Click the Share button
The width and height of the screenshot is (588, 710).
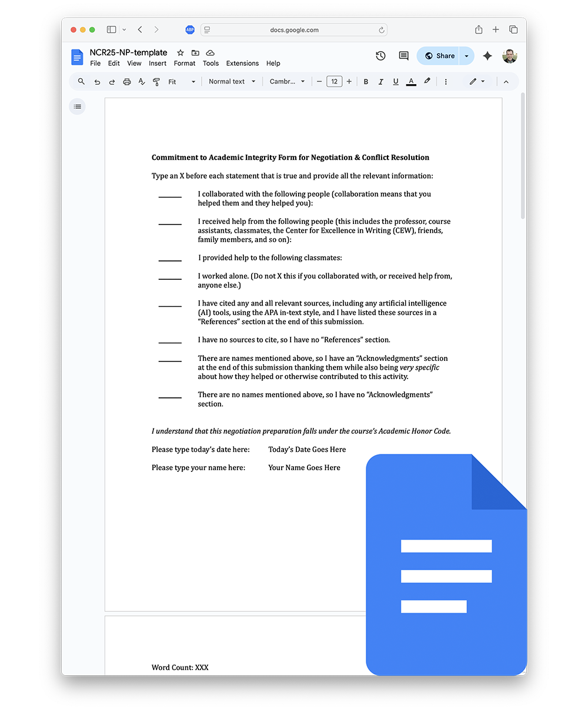439,56
